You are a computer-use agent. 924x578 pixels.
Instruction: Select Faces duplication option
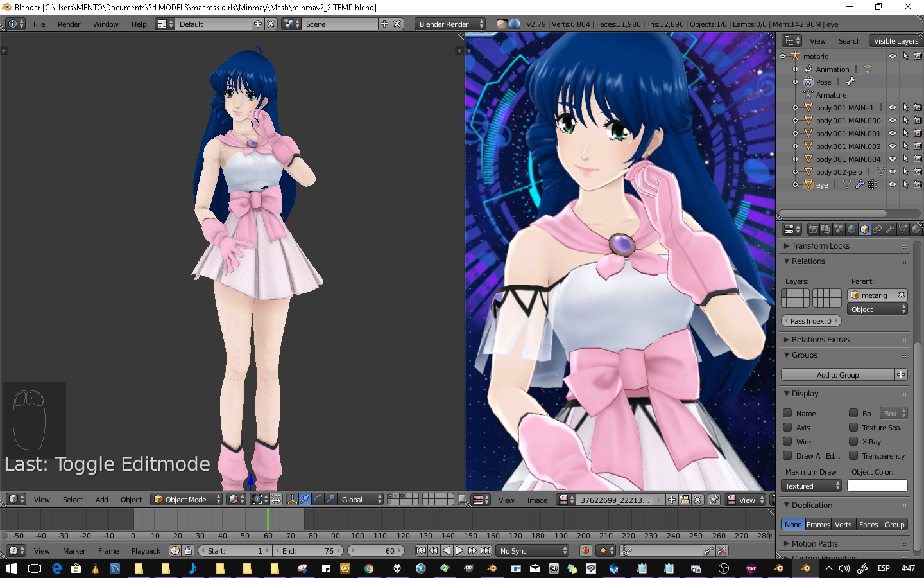(868, 524)
